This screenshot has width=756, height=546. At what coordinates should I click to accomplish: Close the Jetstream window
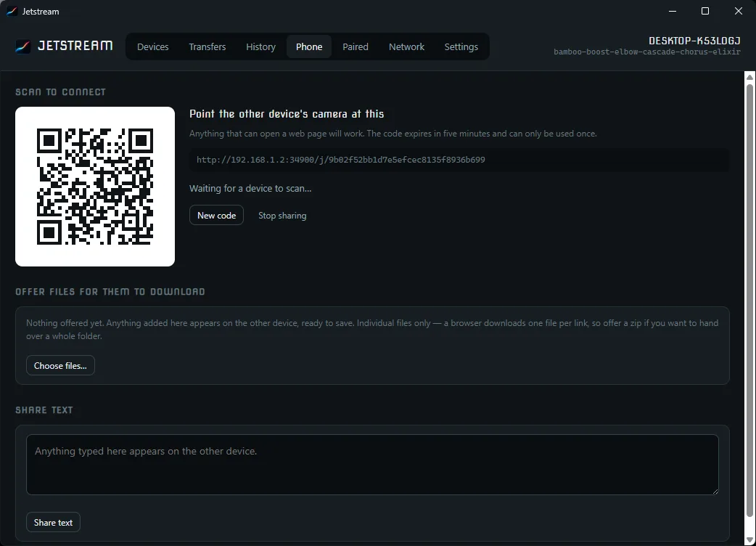tap(738, 11)
